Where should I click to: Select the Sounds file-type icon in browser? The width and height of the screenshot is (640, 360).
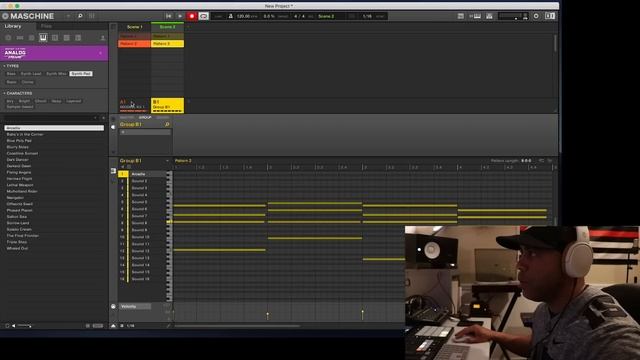coord(31,38)
